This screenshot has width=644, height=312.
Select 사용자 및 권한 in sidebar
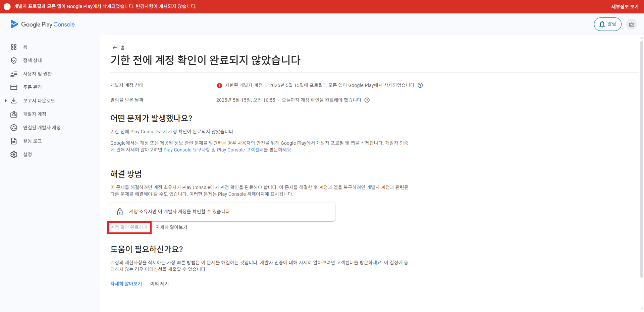[x=38, y=74]
